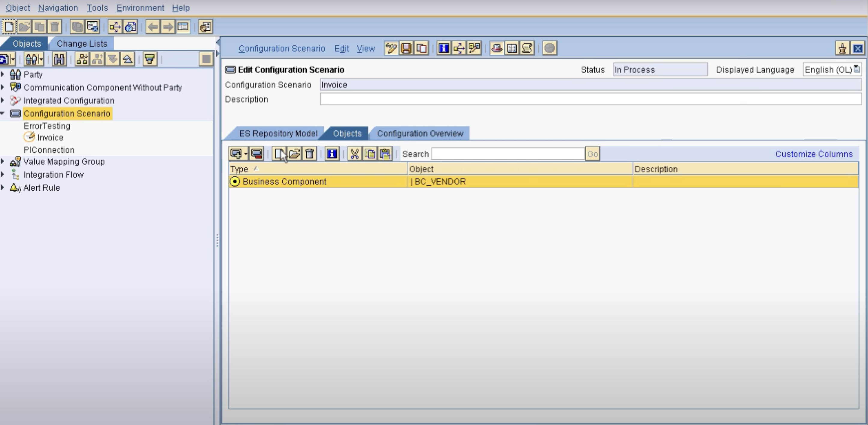Switch to the Configuration Overview tab
This screenshot has height=425, width=868.
click(x=420, y=133)
